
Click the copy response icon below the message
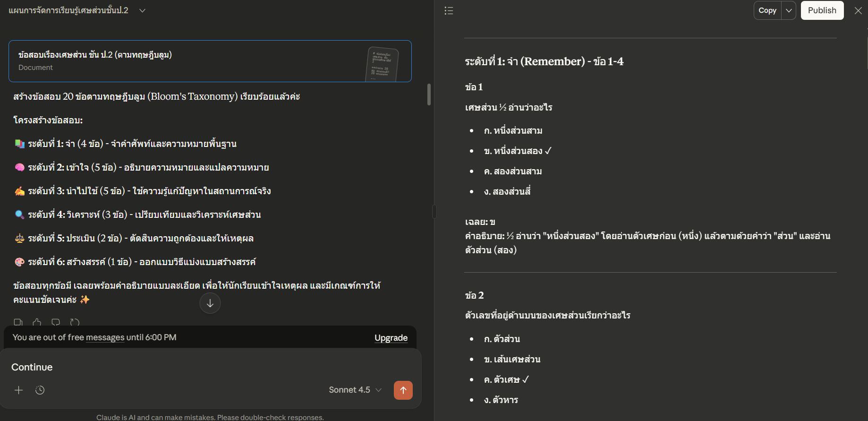pos(18,322)
